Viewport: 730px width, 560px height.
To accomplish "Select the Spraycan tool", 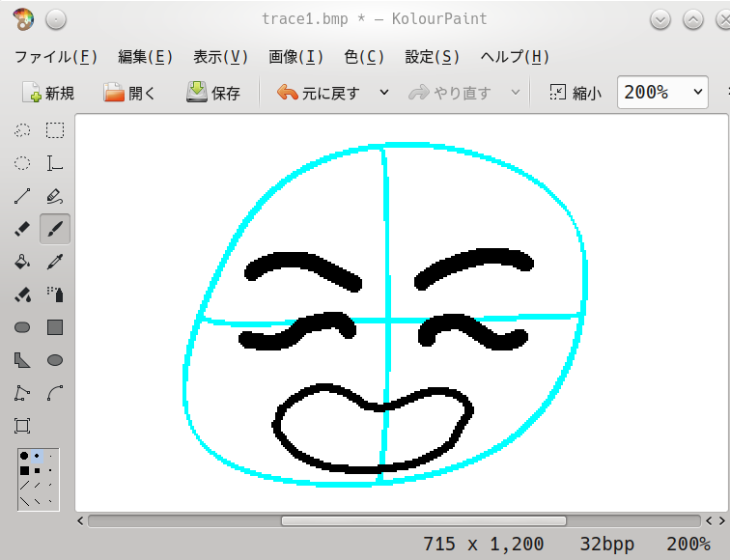I will coord(55,294).
